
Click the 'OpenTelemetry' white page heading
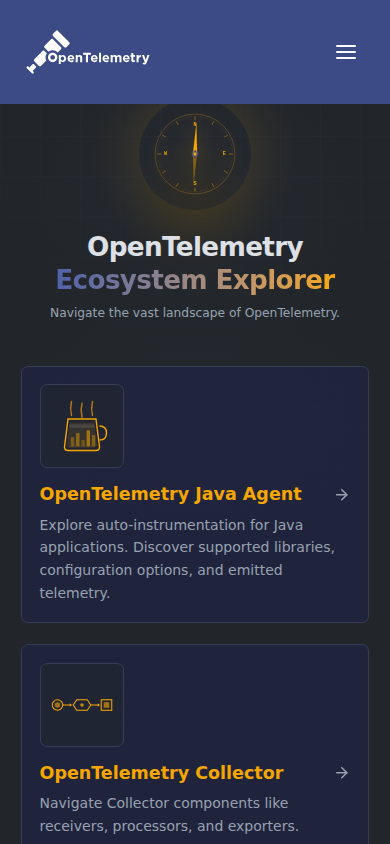(x=195, y=248)
